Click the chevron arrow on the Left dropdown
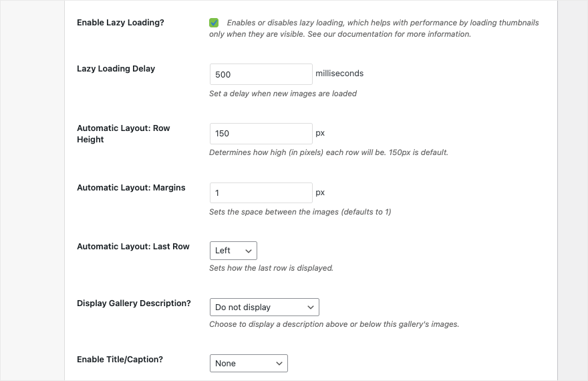The image size is (588, 381). [x=249, y=251]
